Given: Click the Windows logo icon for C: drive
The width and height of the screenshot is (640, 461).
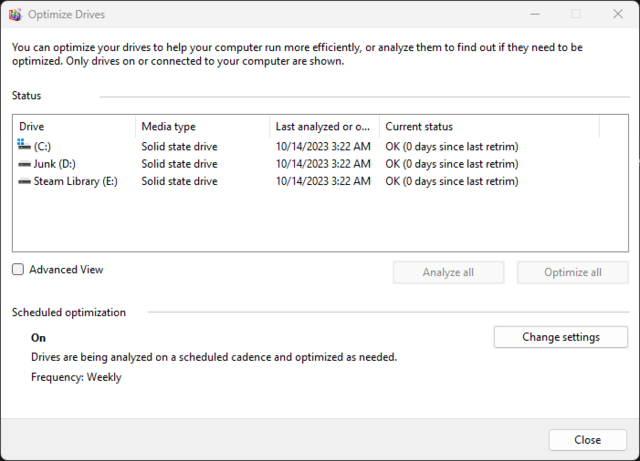Looking at the screenshot, I should tap(24, 146).
